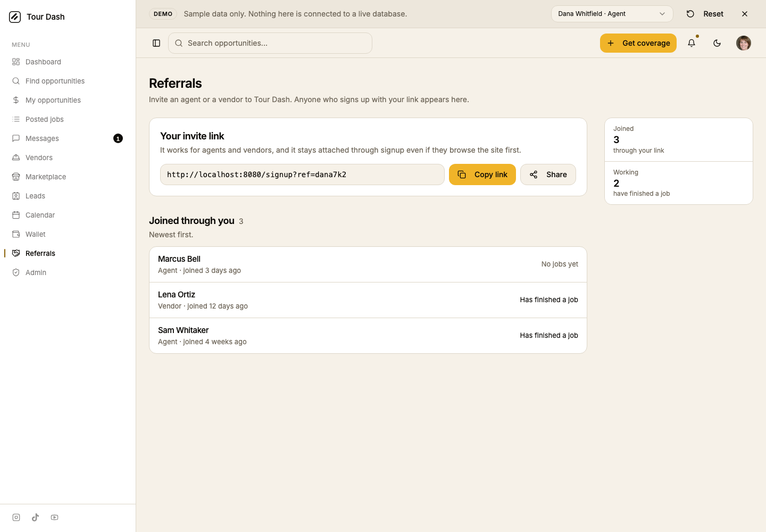Image resolution: width=766 pixels, height=532 pixels.
Task: Go to Marketplace
Action: click(x=68, y=177)
